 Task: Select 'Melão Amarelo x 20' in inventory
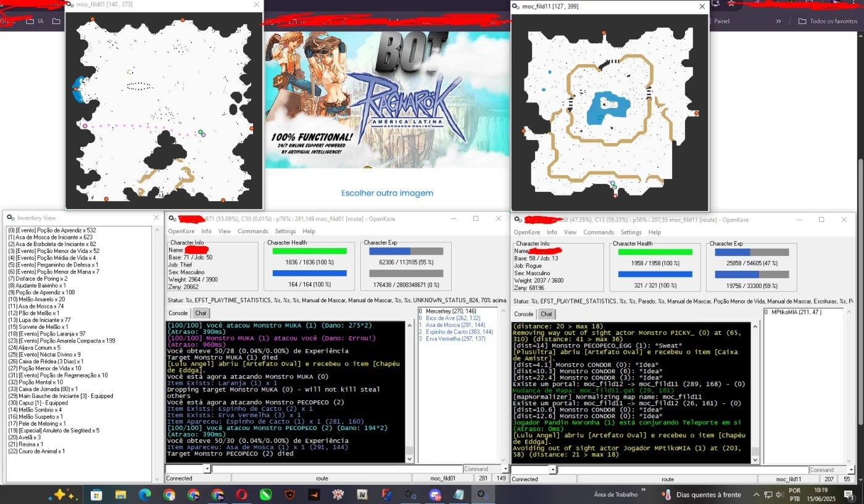coord(36,300)
